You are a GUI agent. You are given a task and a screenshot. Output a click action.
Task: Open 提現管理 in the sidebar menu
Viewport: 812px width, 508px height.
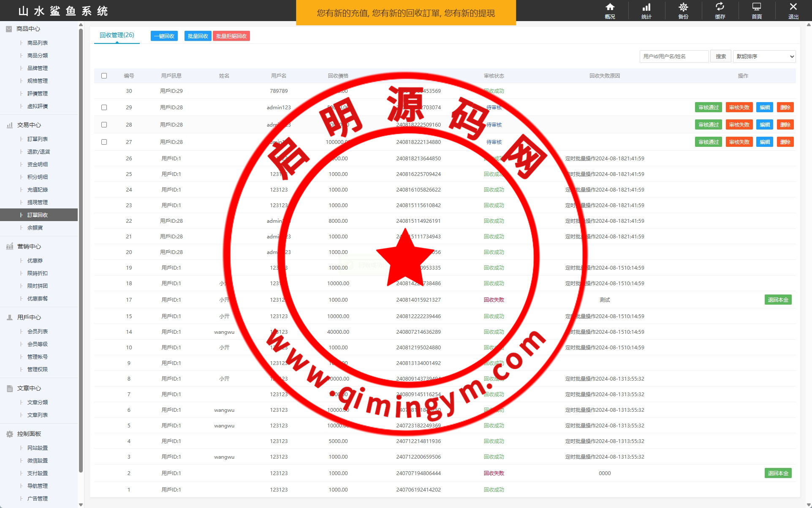tap(38, 203)
